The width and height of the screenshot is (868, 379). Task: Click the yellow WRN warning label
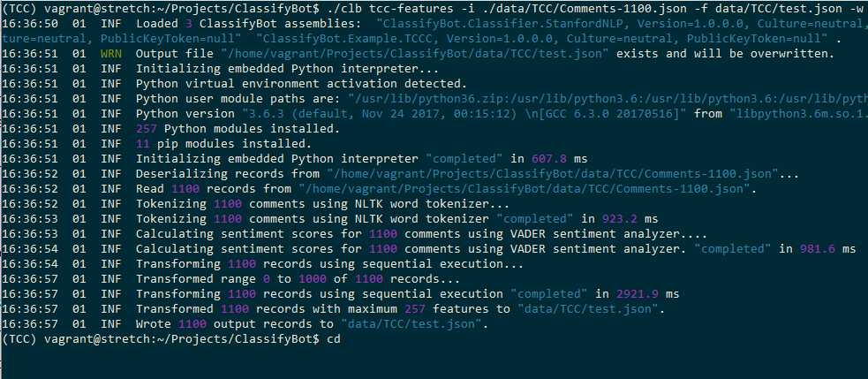(112, 54)
